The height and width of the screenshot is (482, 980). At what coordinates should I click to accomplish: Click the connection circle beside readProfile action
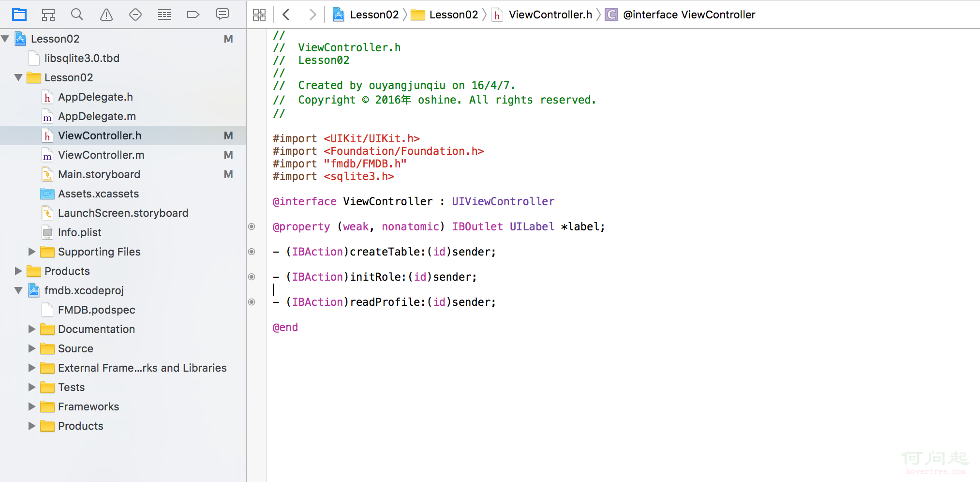pos(252,302)
